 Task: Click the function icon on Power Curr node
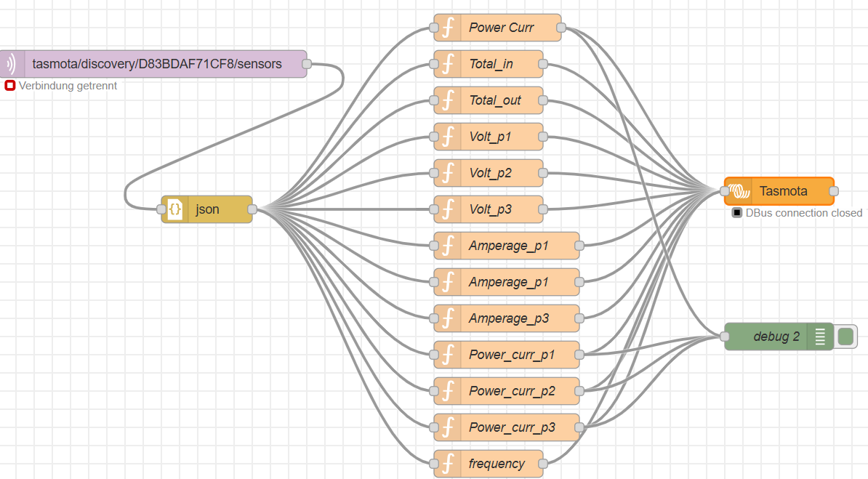448,28
